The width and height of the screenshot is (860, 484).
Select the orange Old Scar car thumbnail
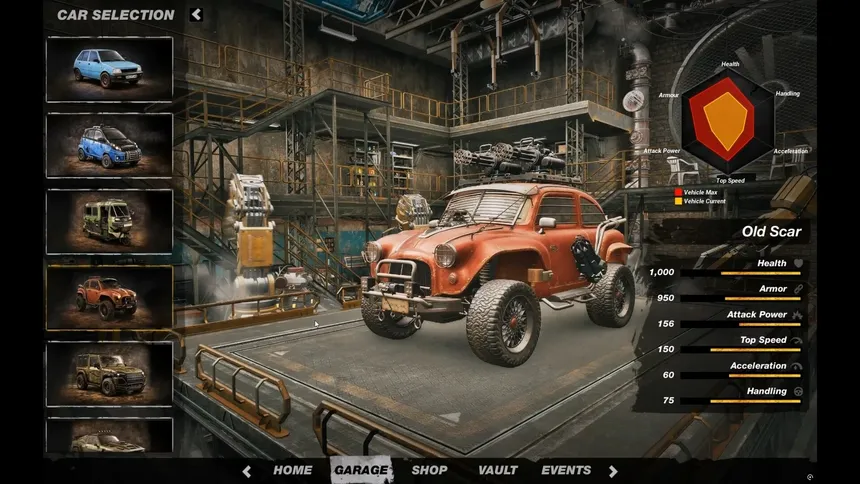pos(110,297)
